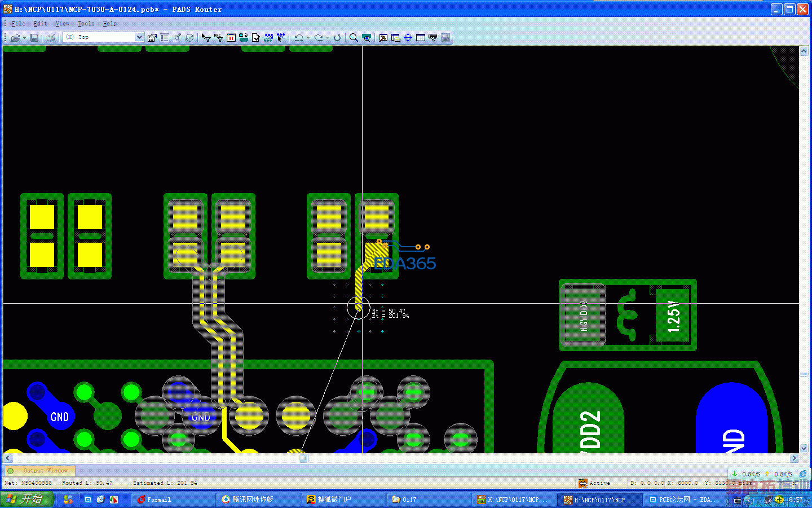This screenshot has width=812, height=508.
Task: Click the red pause-bars window icon
Action: (231, 38)
